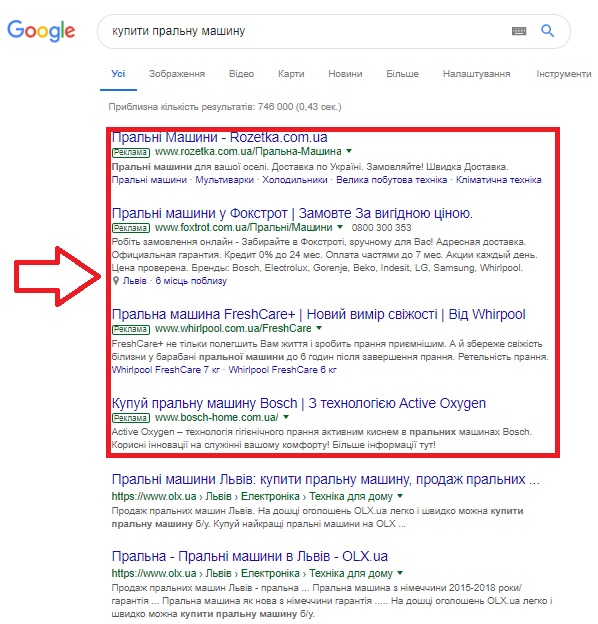598x624 pixels.
Task: Open Інструменти search tools
Action: 563,74
